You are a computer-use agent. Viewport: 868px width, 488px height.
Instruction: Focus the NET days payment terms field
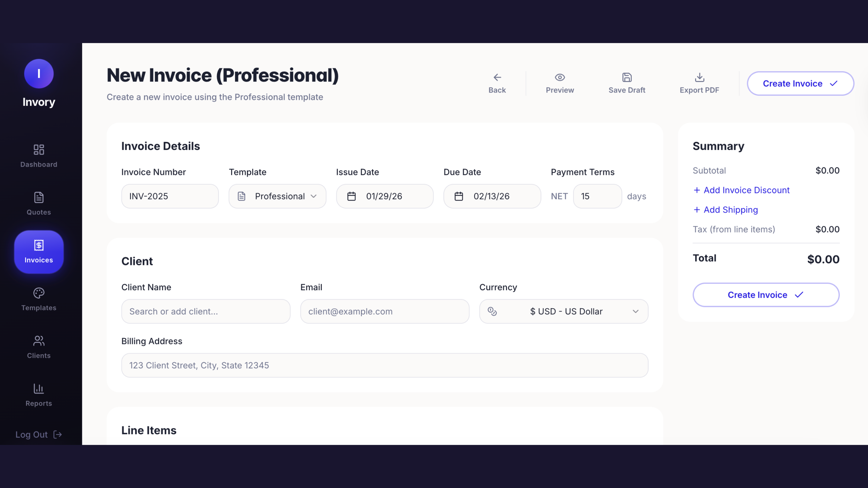(x=597, y=196)
